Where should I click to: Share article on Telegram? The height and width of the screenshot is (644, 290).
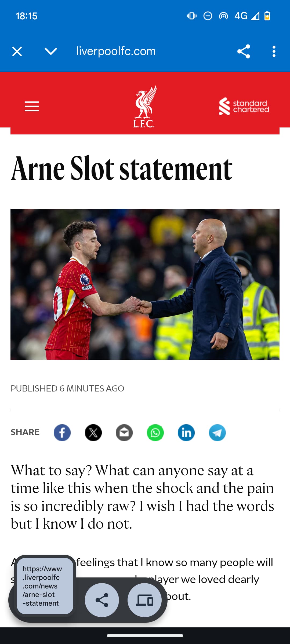pos(217,433)
